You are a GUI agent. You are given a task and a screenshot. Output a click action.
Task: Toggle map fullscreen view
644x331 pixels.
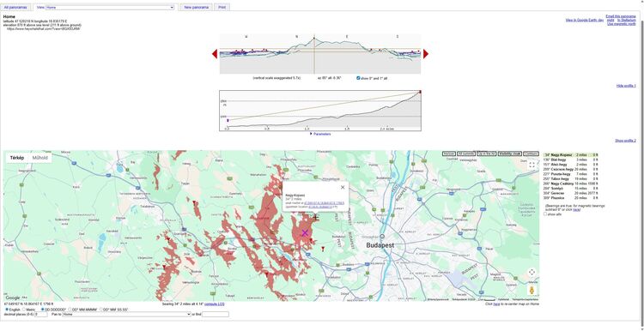tap(532, 165)
